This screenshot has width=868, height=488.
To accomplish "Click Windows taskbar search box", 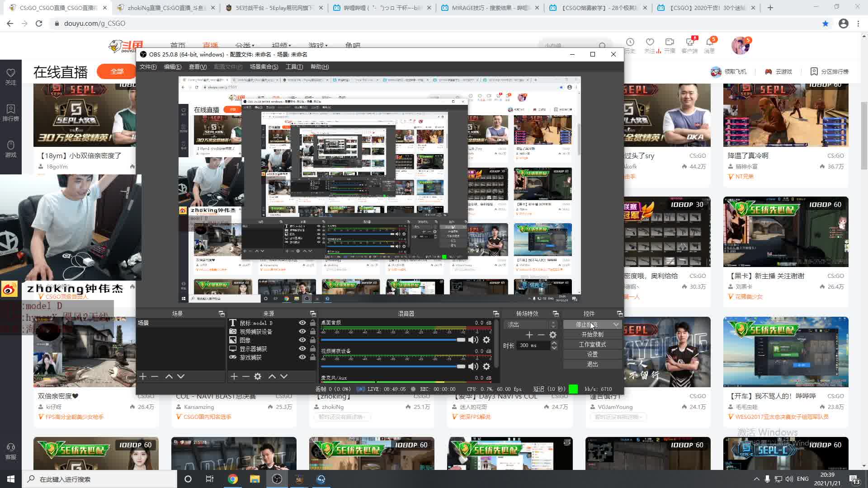I will 99,479.
